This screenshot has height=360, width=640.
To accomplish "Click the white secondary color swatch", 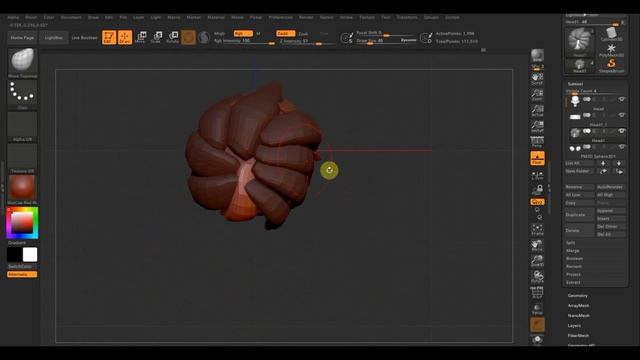I will pyautogui.click(x=30, y=254).
